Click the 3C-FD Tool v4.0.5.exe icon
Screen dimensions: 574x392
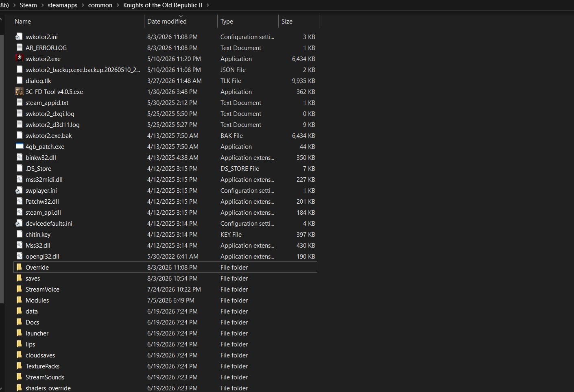[x=19, y=91]
